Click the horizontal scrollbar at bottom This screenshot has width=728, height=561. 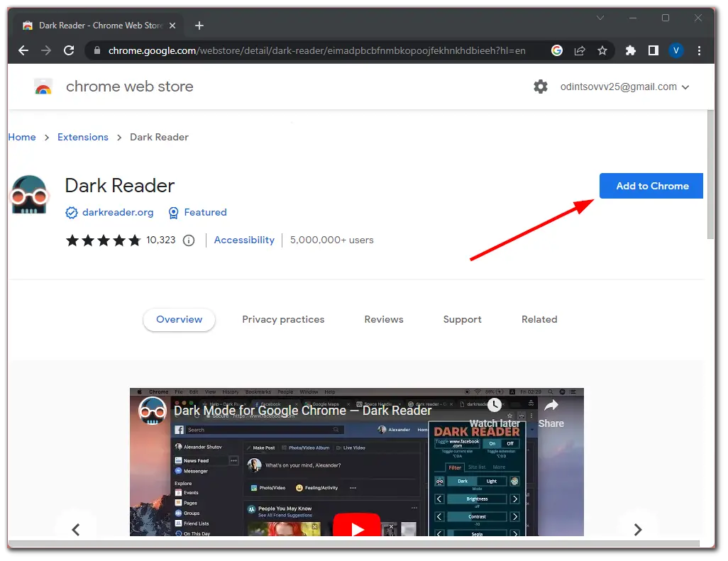pyautogui.click(x=354, y=543)
